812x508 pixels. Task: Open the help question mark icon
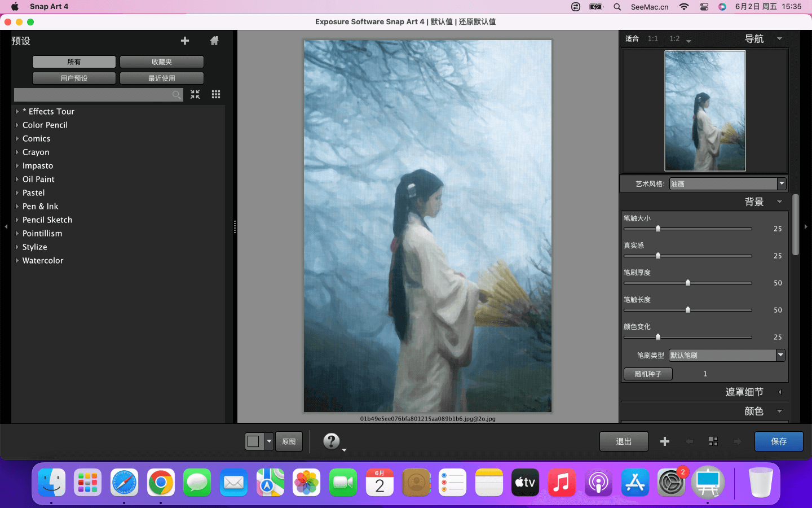point(332,441)
